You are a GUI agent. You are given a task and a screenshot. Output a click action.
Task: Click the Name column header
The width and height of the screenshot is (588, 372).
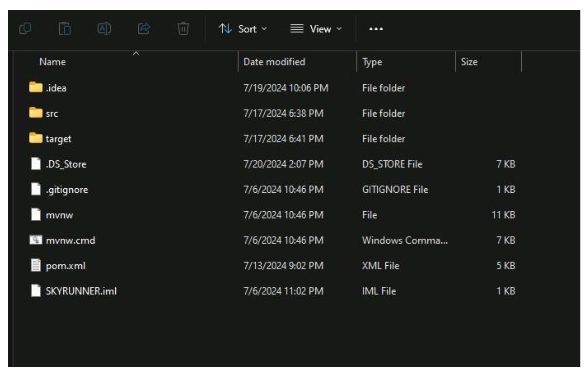pyautogui.click(x=52, y=62)
